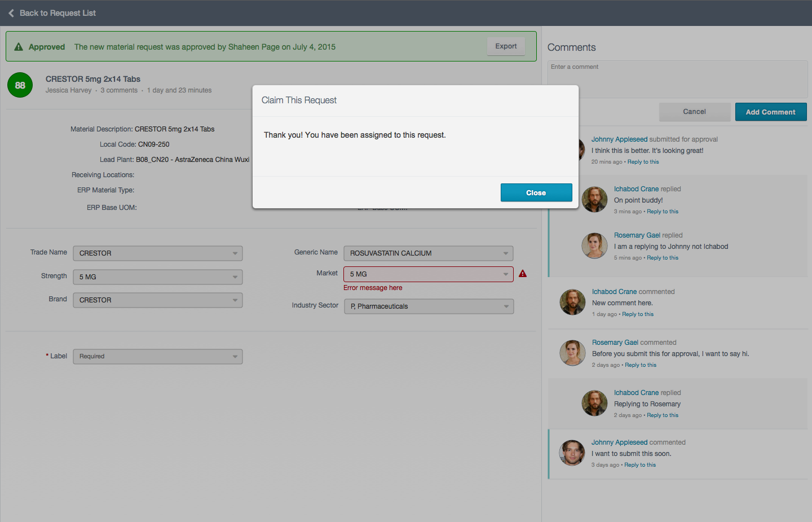The image size is (812, 522).
Task: Click the red error warning triangle icon
Action: pos(523,274)
